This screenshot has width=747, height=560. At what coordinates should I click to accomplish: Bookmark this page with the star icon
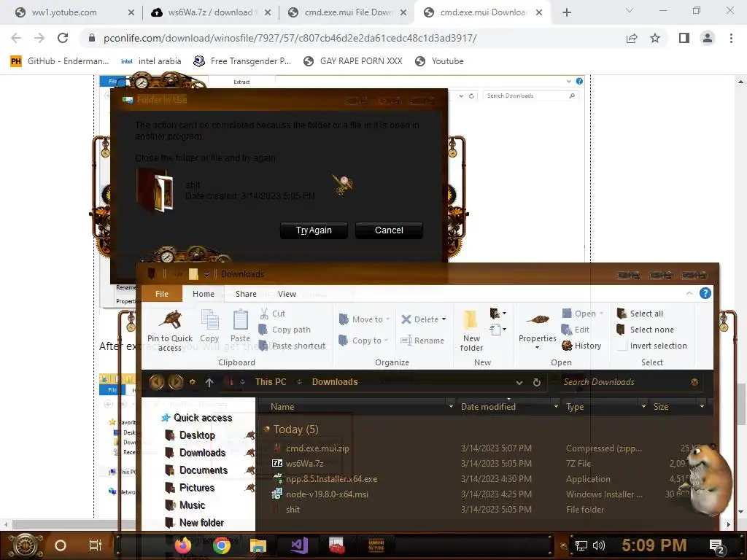click(x=655, y=38)
